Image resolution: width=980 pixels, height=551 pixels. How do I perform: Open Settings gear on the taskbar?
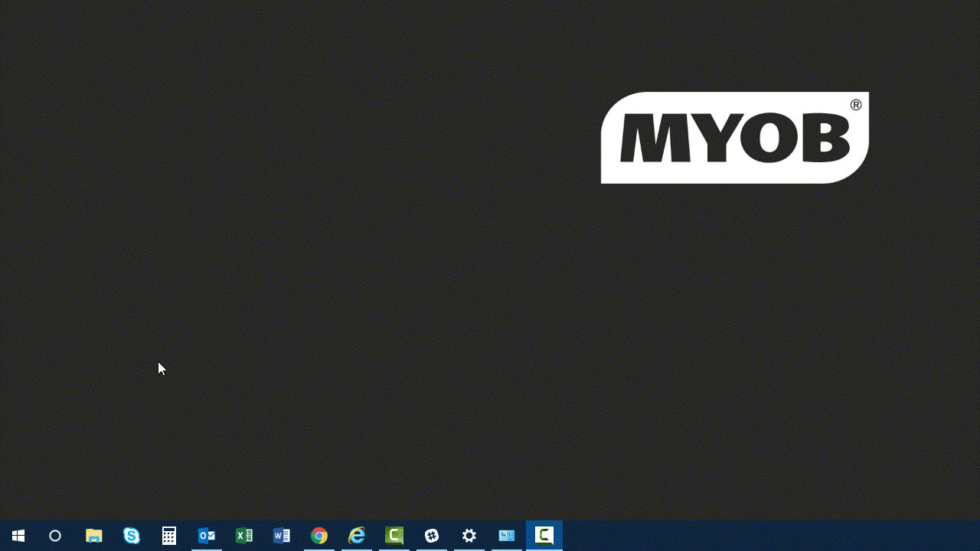tap(469, 536)
